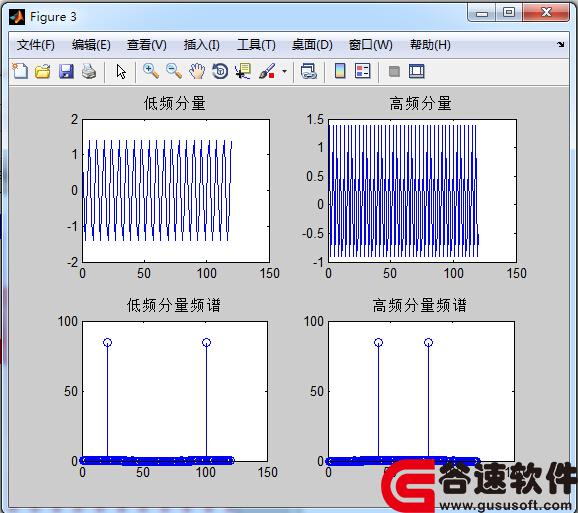Screen dimensions: 578x513
Task: Click the first peak marker in 低频分量频谱
Action: tap(107, 342)
